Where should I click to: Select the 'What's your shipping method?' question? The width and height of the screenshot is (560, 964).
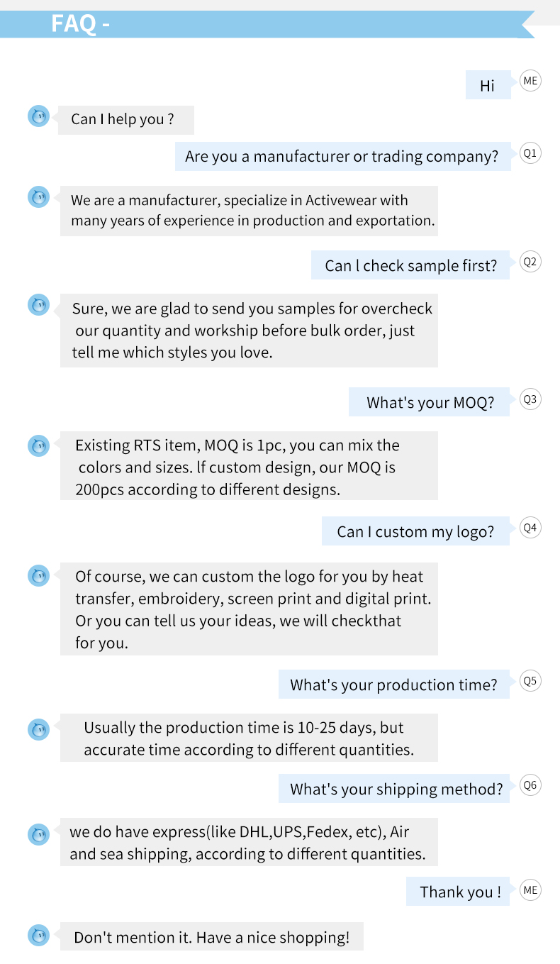tap(394, 789)
